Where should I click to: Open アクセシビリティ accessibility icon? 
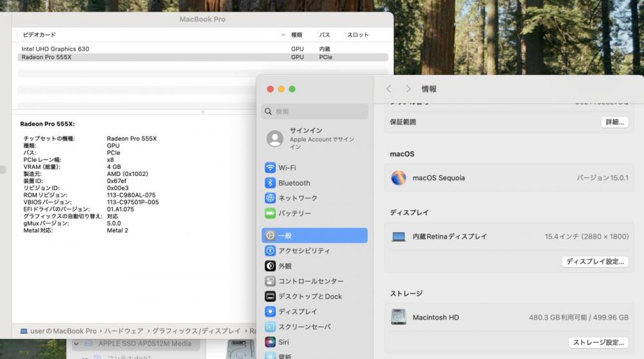click(x=270, y=251)
